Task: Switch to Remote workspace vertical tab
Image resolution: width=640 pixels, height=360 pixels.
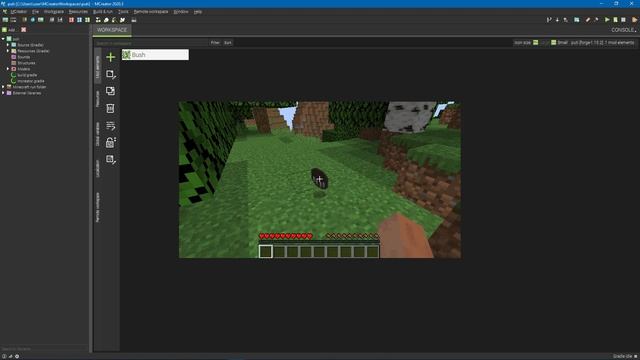Action: pos(98,207)
